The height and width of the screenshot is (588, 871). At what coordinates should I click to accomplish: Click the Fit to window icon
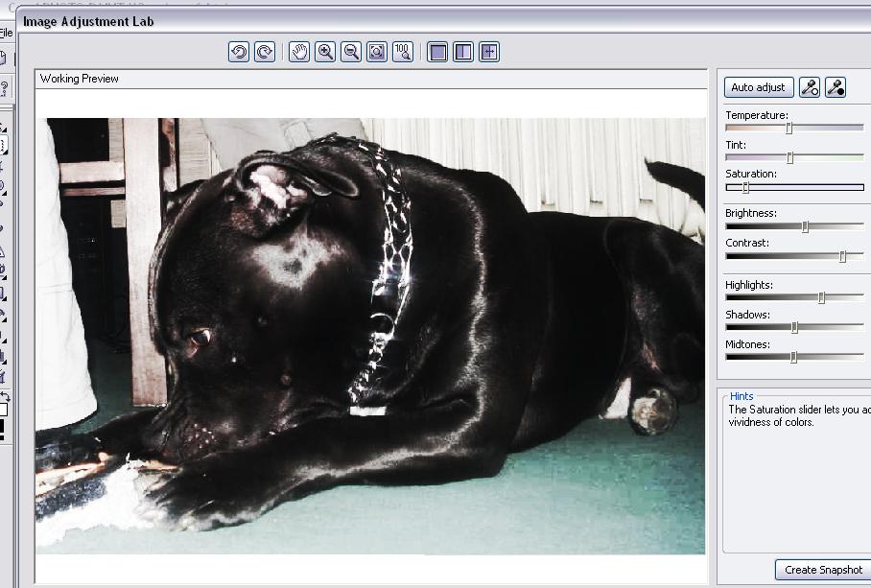click(x=377, y=52)
